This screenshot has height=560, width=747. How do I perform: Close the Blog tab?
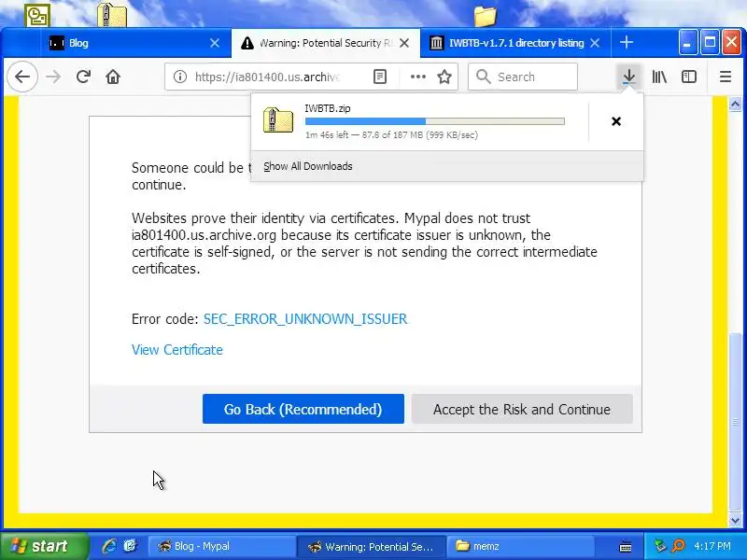click(215, 43)
